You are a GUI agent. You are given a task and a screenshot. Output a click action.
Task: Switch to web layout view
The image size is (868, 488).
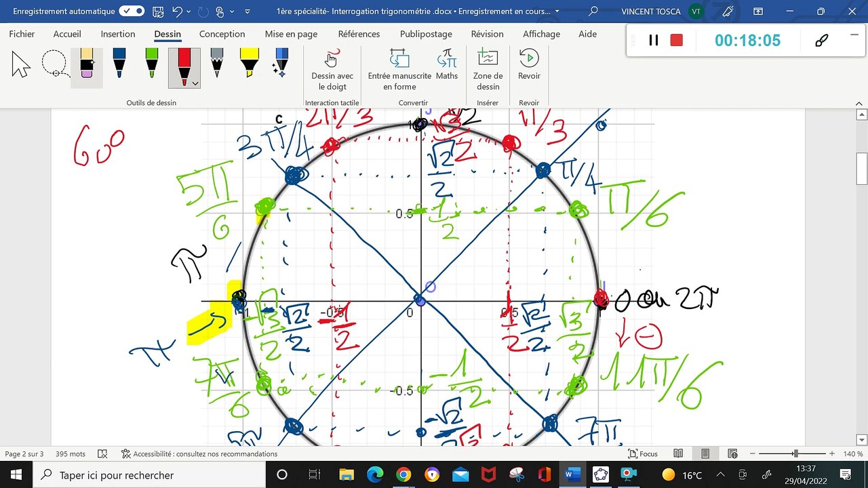pos(732,454)
